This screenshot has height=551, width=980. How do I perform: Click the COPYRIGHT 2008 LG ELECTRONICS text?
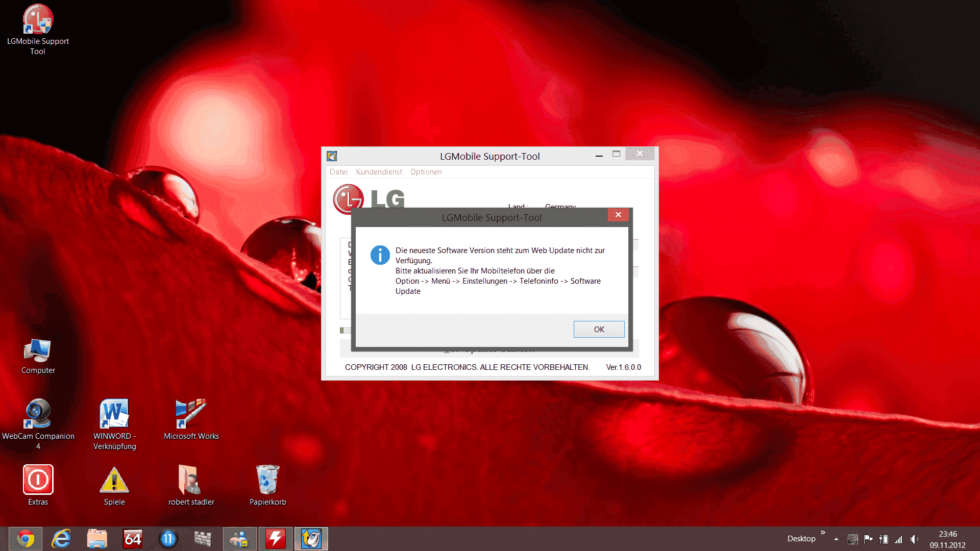point(467,367)
